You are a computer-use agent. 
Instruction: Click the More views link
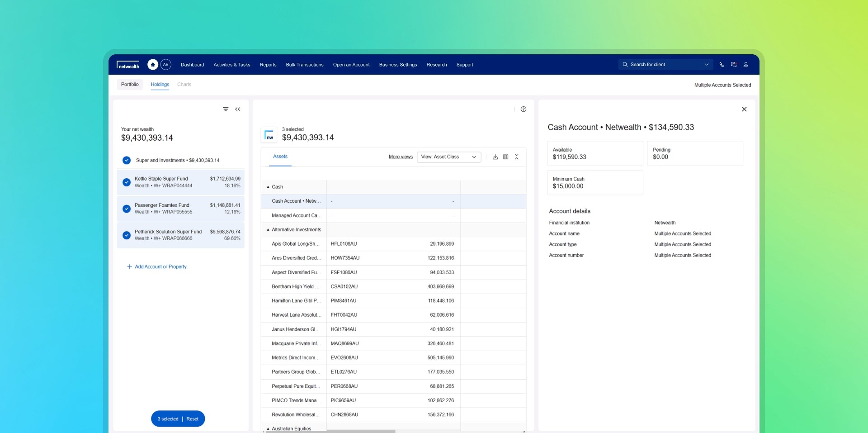pyautogui.click(x=401, y=157)
